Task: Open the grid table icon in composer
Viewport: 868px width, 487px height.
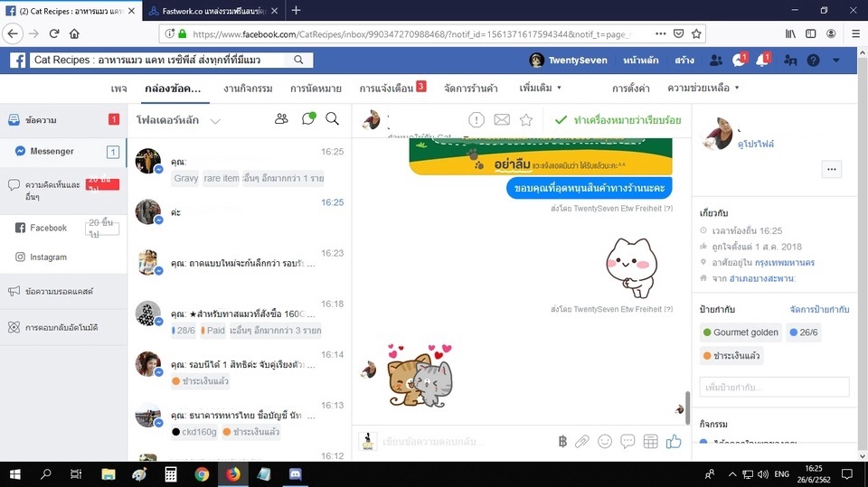Action: click(650, 441)
